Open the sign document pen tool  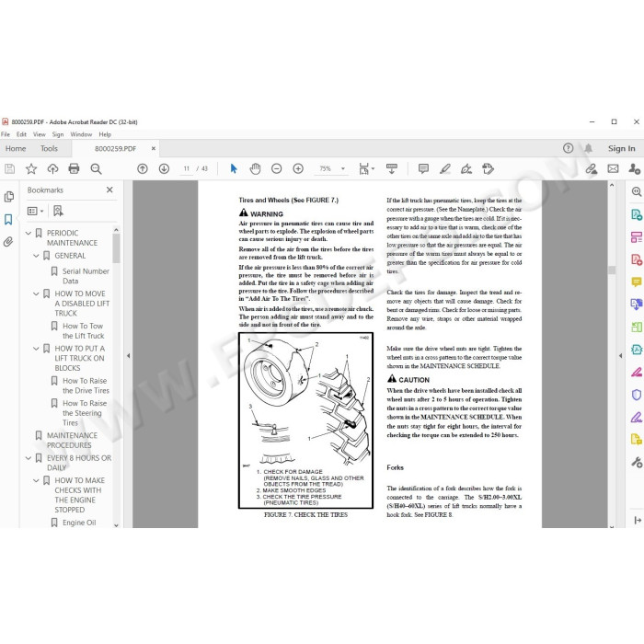(466, 168)
